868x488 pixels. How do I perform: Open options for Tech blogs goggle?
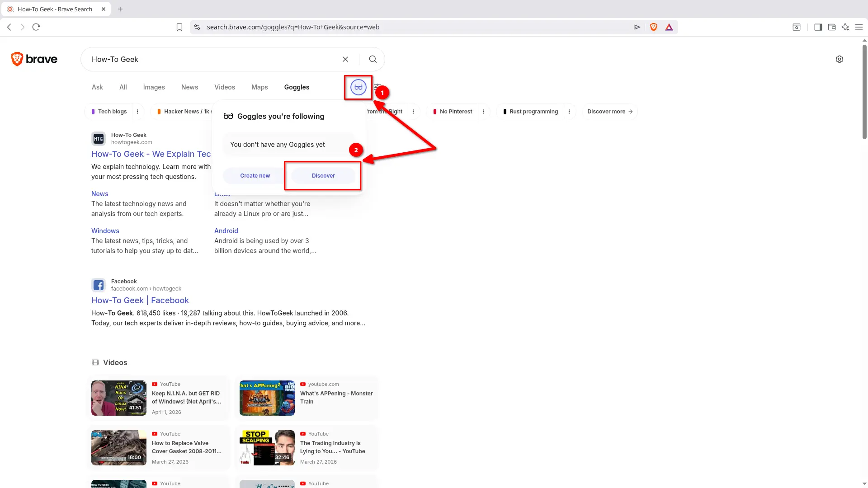click(137, 112)
